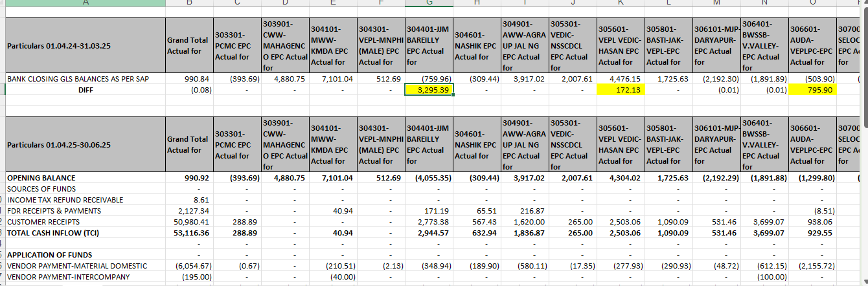Image resolution: width=868 pixels, height=286 pixels.
Task: Click the column G header
Action: [x=429, y=3]
